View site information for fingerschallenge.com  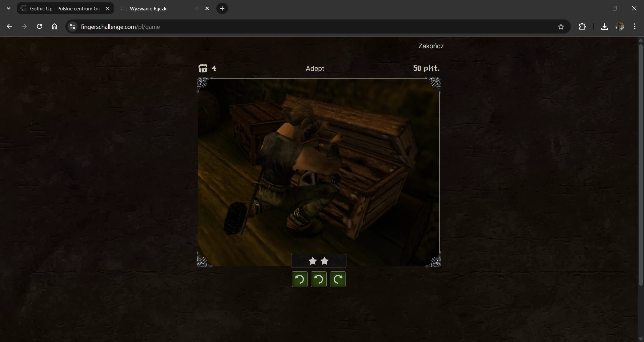[x=72, y=26]
